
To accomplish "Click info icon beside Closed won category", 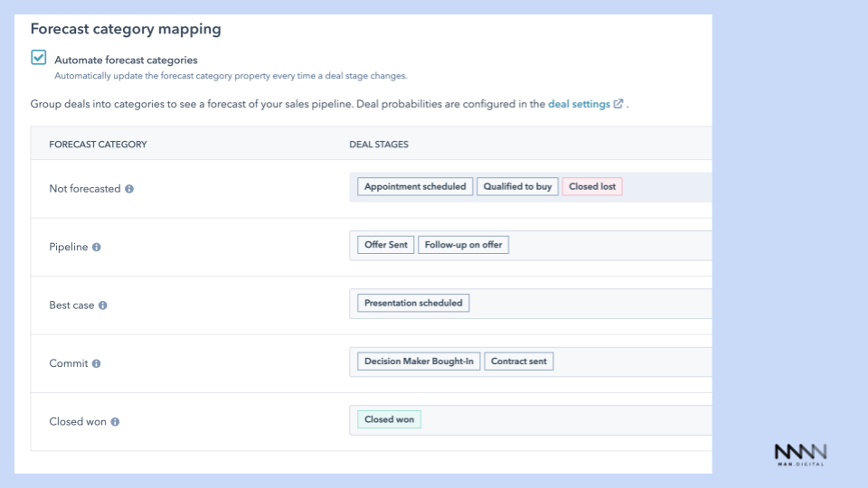I will click(x=115, y=422).
